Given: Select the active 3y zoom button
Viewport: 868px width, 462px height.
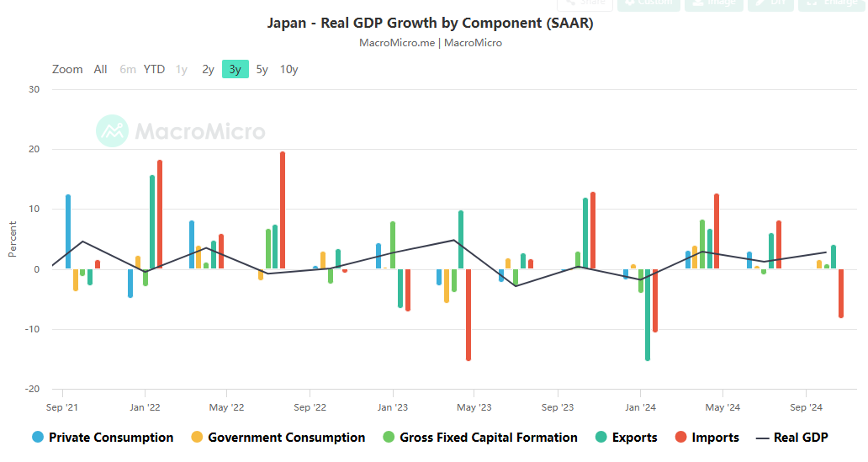Looking at the screenshot, I should coord(236,69).
